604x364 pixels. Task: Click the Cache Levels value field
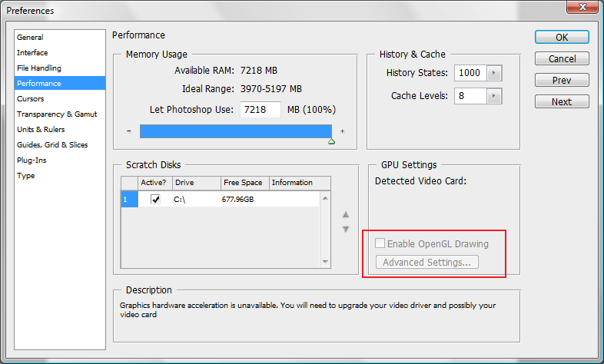click(x=470, y=96)
